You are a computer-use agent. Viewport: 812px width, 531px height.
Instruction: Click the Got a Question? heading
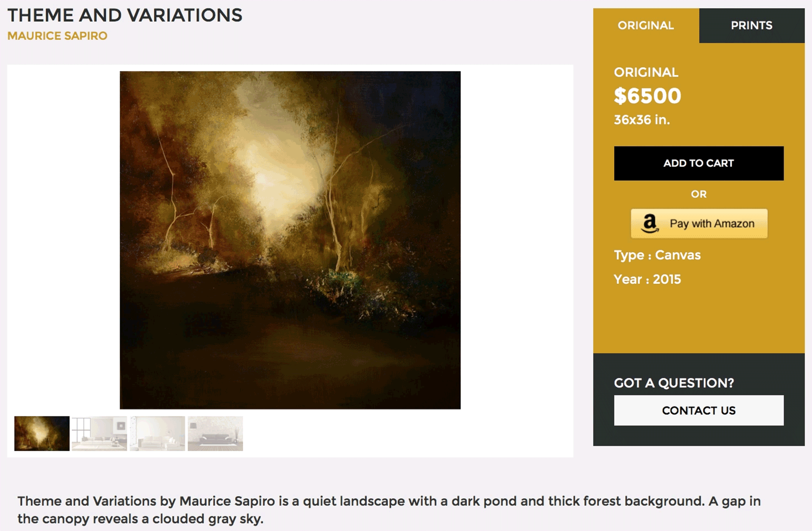tap(674, 383)
